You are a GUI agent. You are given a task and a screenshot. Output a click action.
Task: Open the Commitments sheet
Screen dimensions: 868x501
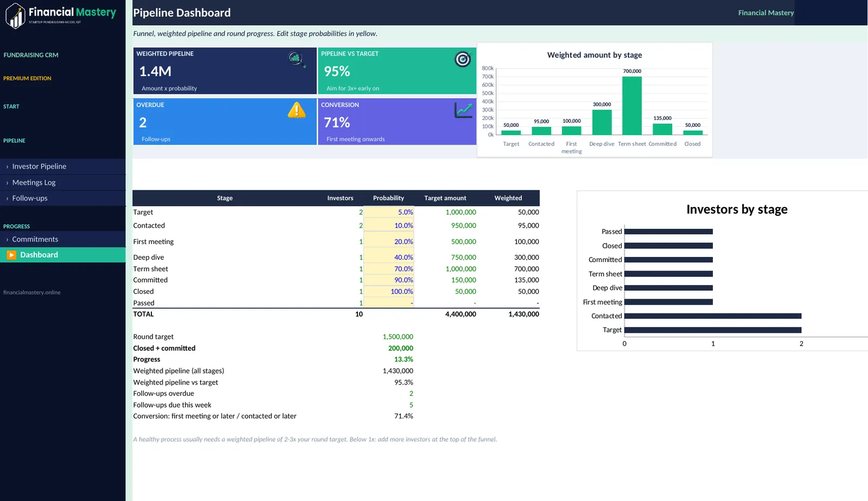tap(63, 239)
